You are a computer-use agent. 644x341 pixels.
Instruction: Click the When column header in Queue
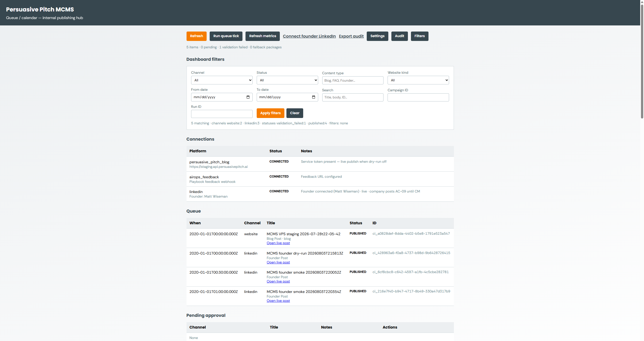pyautogui.click(x=195, y=223)
